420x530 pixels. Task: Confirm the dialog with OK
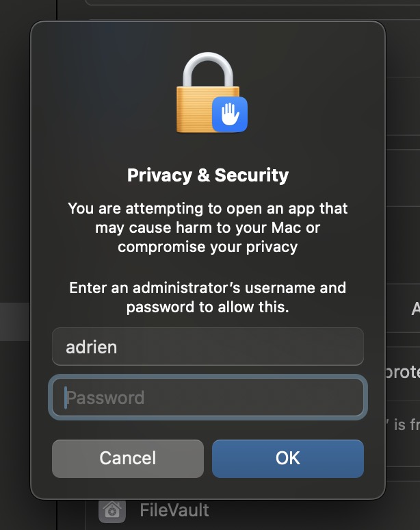pos(288,459)
